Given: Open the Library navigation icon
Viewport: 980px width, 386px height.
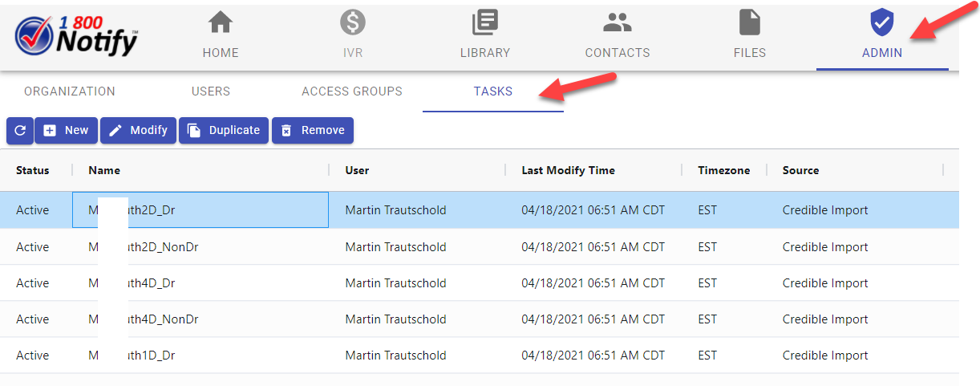Looking at the screenshot, I should tap(485, 22).
